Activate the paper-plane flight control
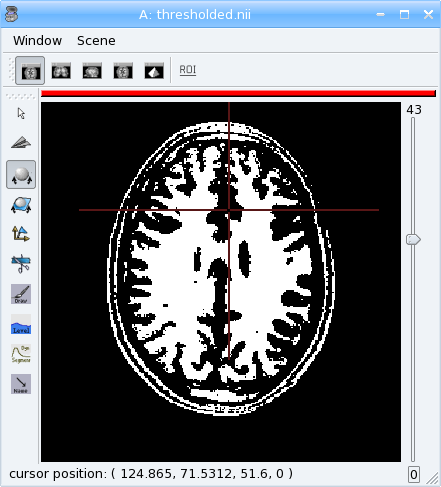441x487 pixels. [21, 143]
